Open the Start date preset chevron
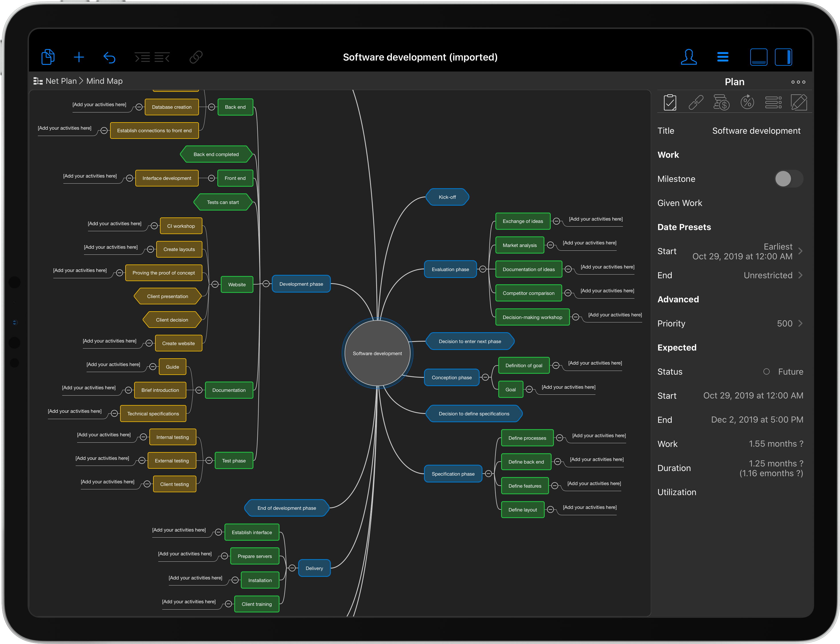 [800, 252]
